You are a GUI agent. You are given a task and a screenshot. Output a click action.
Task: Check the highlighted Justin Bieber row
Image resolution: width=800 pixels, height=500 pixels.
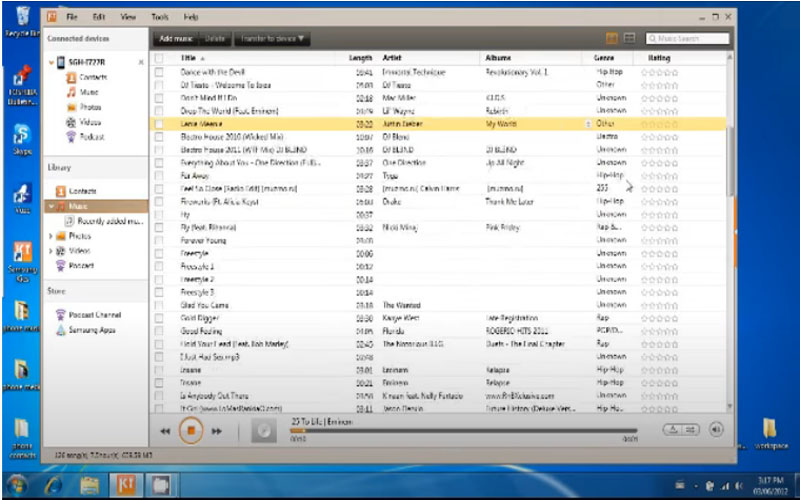[159, 124]
